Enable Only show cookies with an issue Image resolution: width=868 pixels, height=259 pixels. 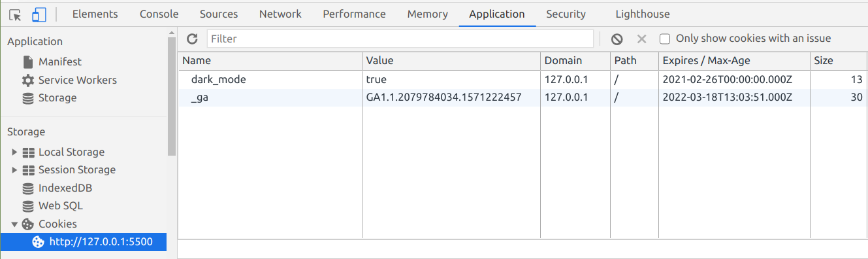(665, 39)
